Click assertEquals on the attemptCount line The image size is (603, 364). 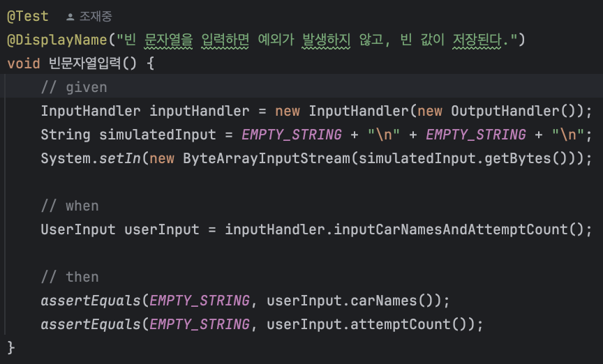(91, 324)
